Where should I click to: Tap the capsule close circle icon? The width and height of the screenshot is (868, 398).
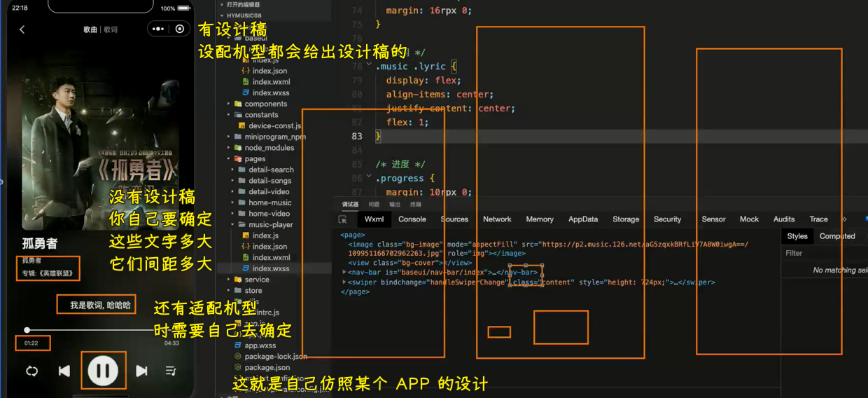[180, 29]
